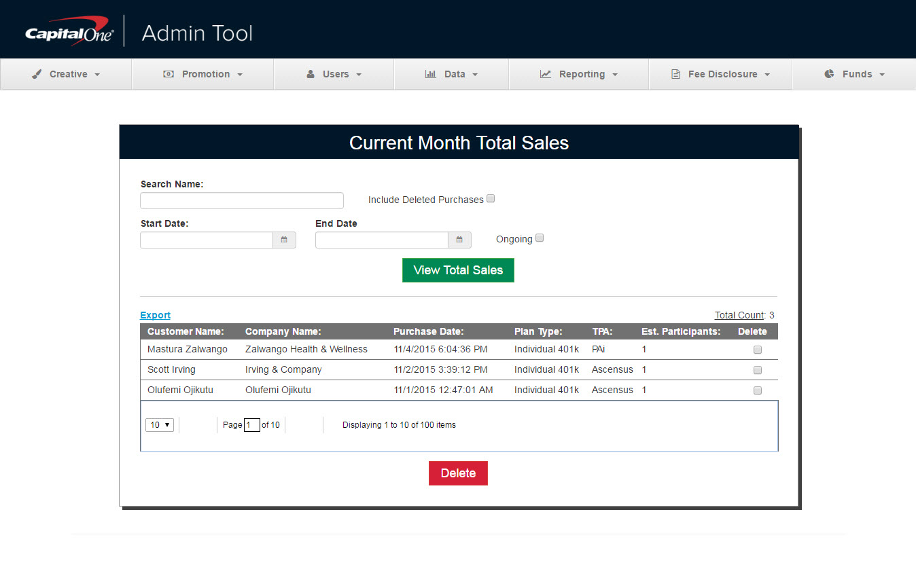Click into the Search Name field
916x588 pixels.
(241, 200)
